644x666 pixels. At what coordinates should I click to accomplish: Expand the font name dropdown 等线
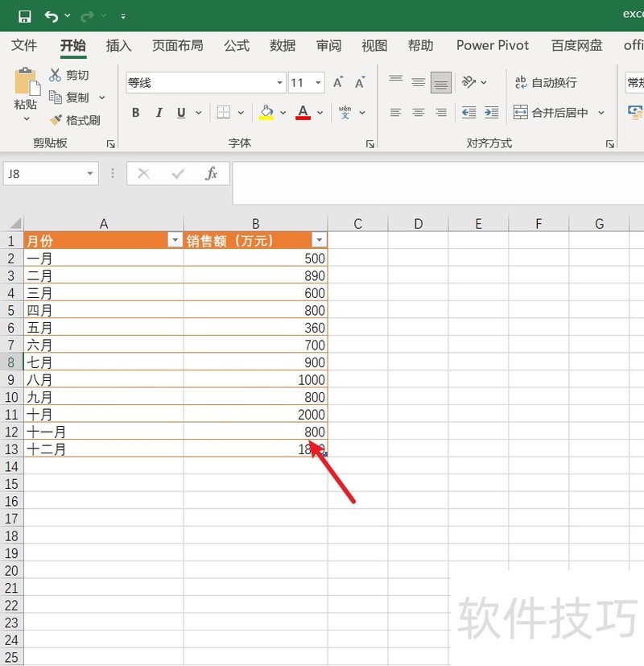click(x=280, y=83)
